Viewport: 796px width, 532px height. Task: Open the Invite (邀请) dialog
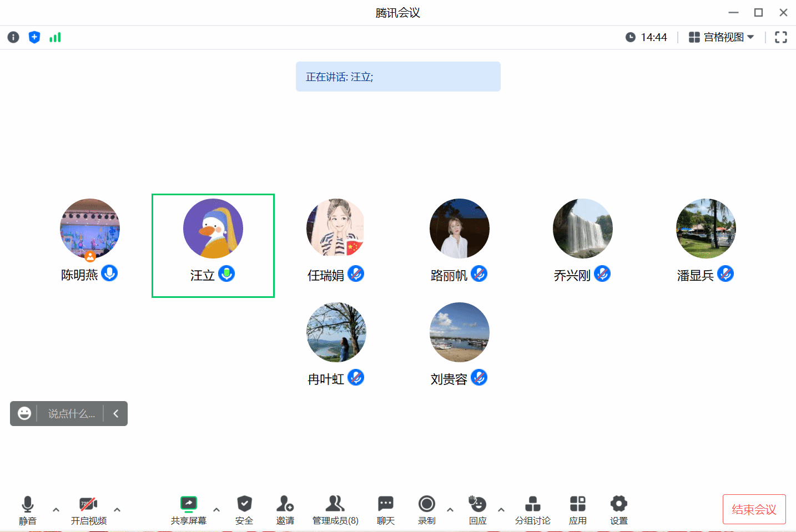[285, 510]
